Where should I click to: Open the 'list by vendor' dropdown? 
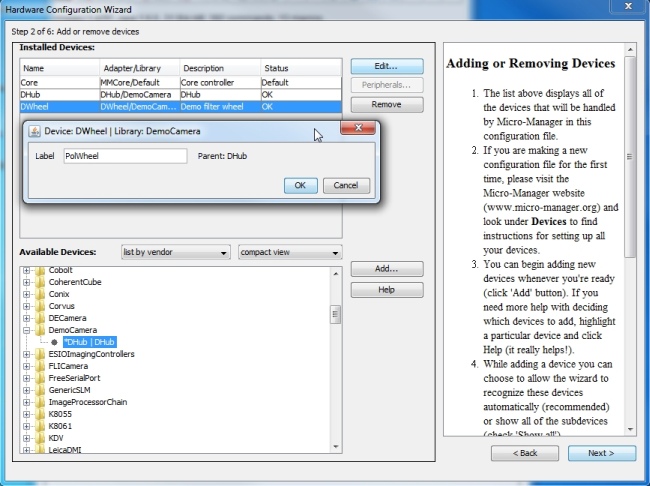coord(174,253)
